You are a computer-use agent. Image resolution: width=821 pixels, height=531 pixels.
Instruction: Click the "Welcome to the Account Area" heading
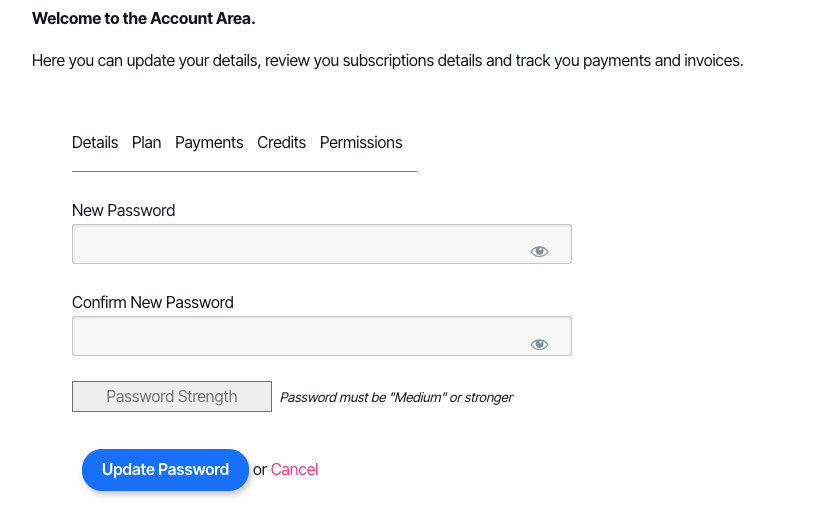click(x=143, y=18)
